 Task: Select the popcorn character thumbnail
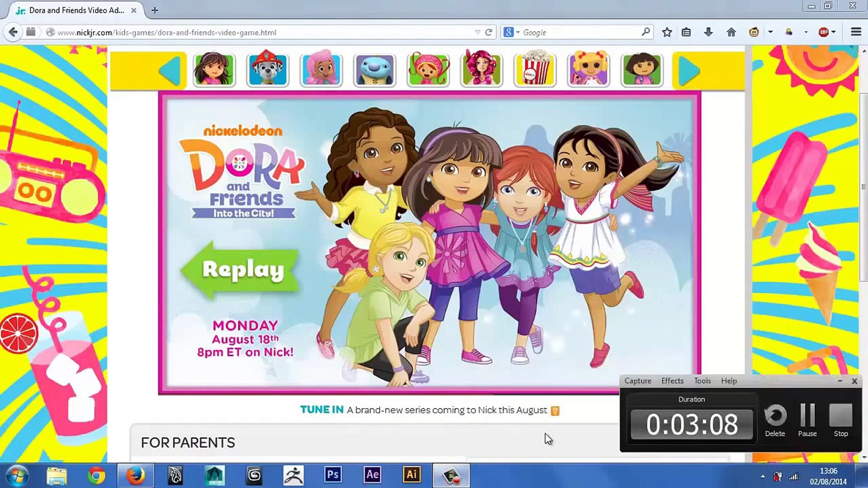[x=535, y=70]
